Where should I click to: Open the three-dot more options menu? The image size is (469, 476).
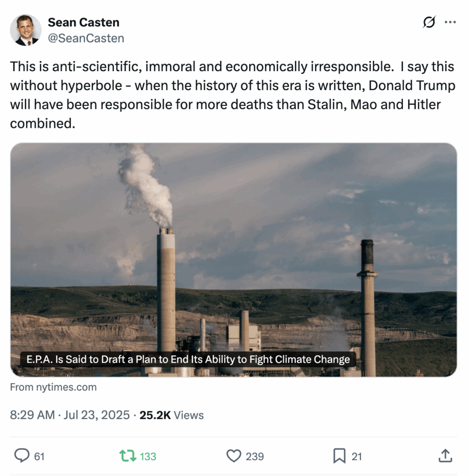[450, 22]
